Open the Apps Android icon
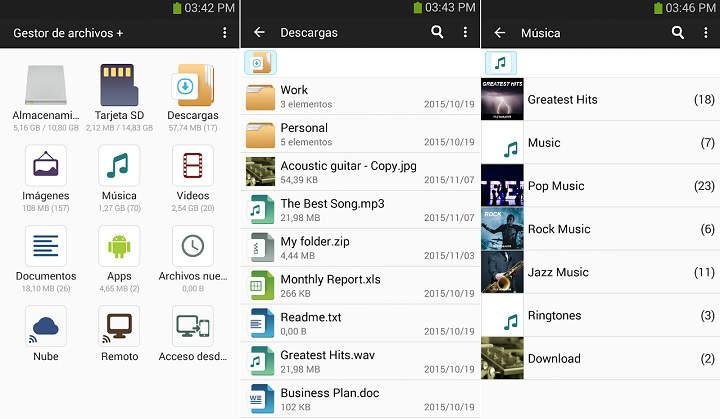This screenshot has height=419, width=720. (119, 247)
